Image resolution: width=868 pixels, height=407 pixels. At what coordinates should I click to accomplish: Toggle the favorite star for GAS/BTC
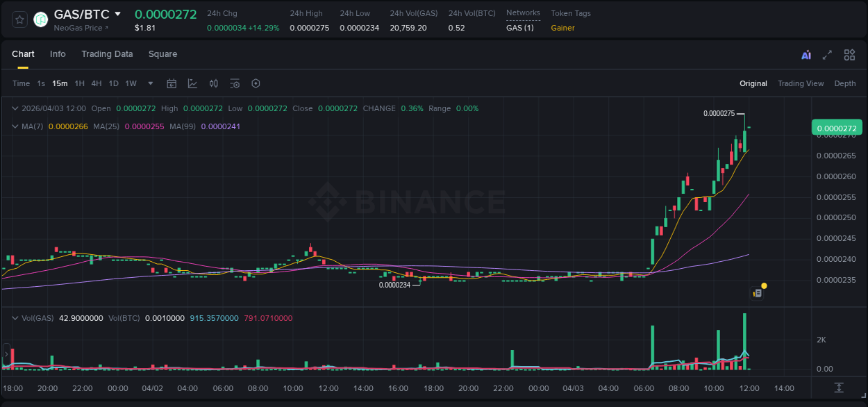[x=19, y=19]
